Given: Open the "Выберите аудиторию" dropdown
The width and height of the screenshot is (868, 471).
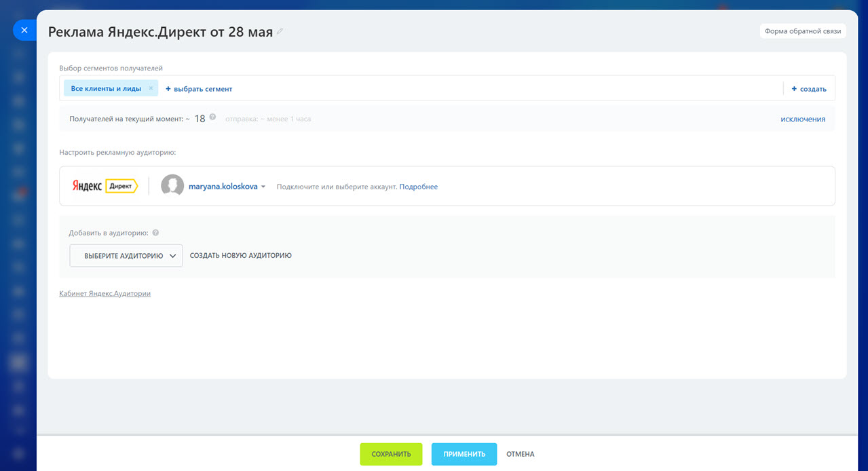Looking at the screenshot, I should [126, 256].
